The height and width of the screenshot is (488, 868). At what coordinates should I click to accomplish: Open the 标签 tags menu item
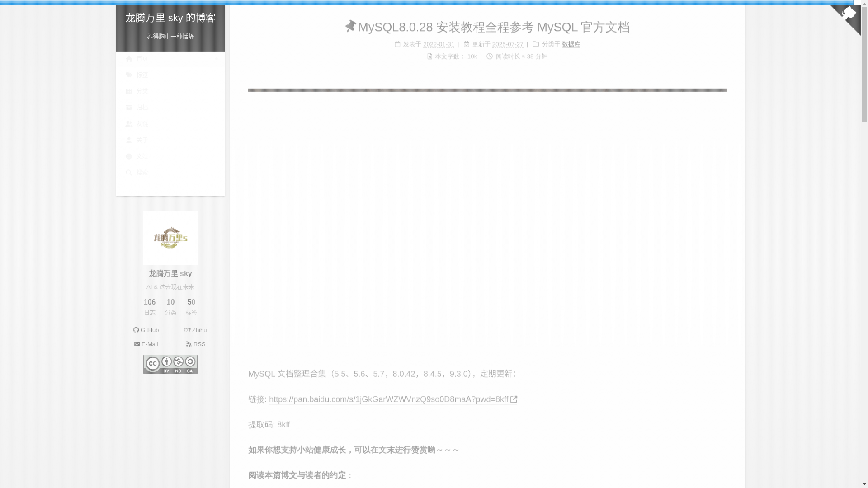click(170, 75)
